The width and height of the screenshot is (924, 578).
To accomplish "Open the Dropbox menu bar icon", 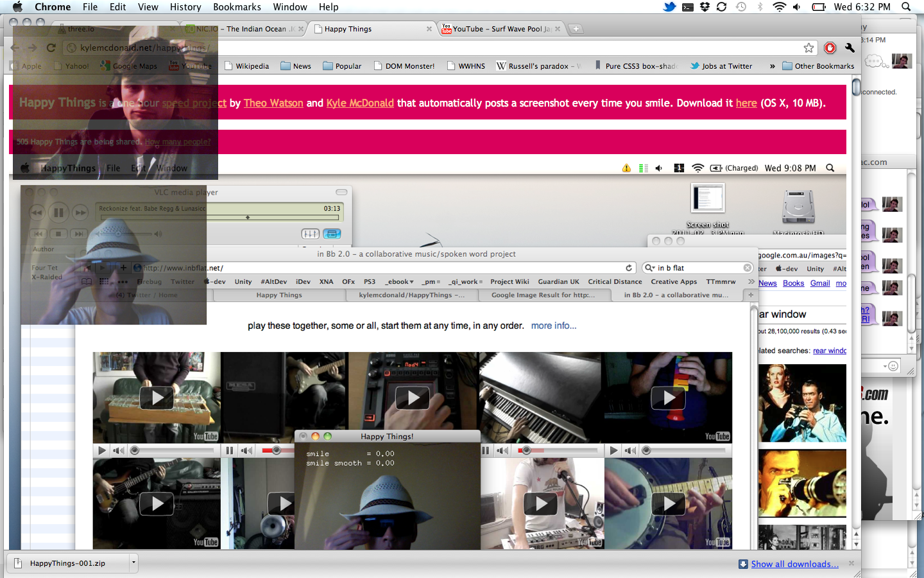I will click(x=705, y=7).
